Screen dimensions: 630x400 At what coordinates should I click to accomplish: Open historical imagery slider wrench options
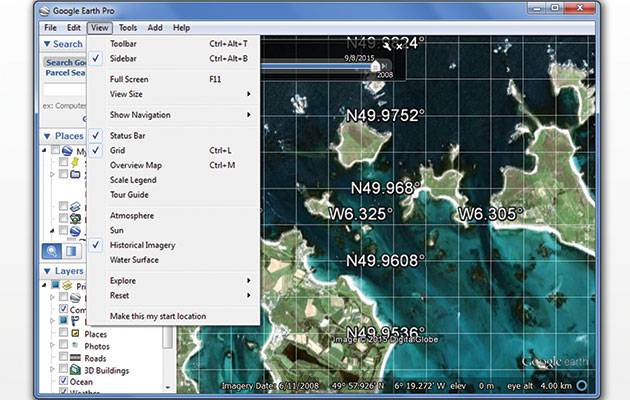(x=387, y=47)
